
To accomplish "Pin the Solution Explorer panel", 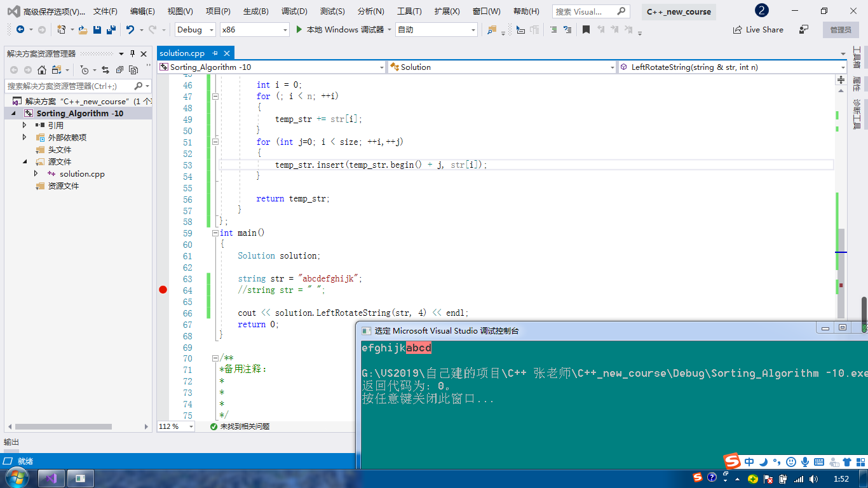I will click(x=132, y=54).
